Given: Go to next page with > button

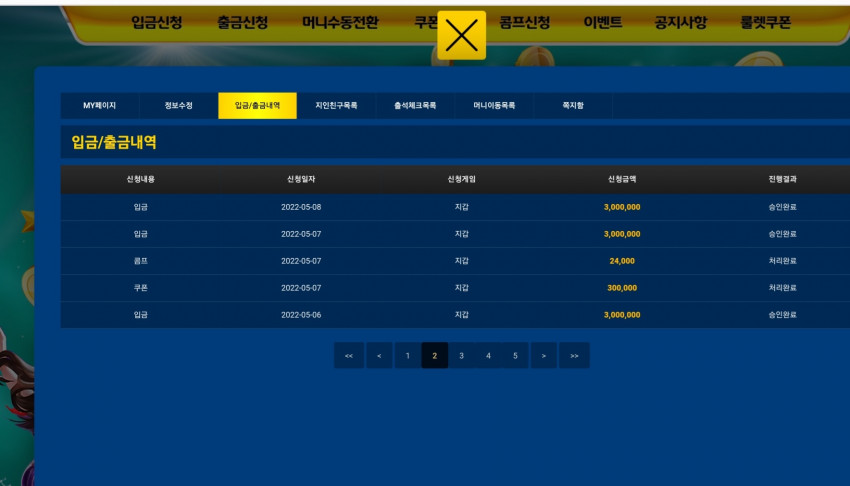Looking at the screenshot, I should point(544,355).
